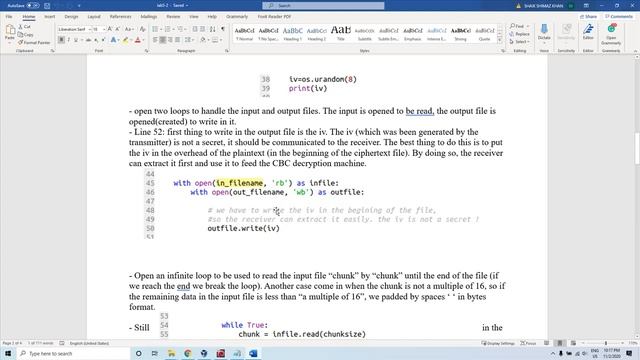Open the File menu
This screenshot has width=640, height=360.
tap(9, 17)
